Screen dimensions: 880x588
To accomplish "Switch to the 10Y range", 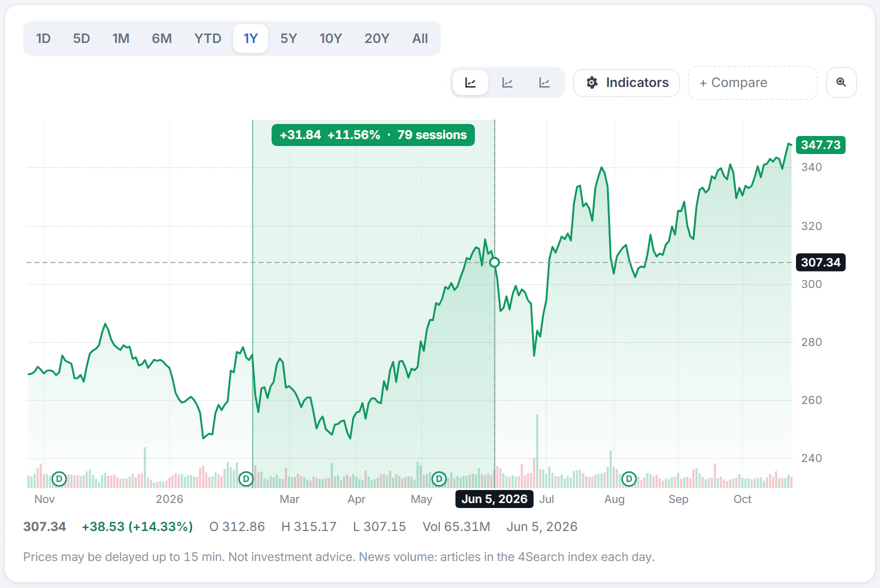I will click(x=330, y=38).
